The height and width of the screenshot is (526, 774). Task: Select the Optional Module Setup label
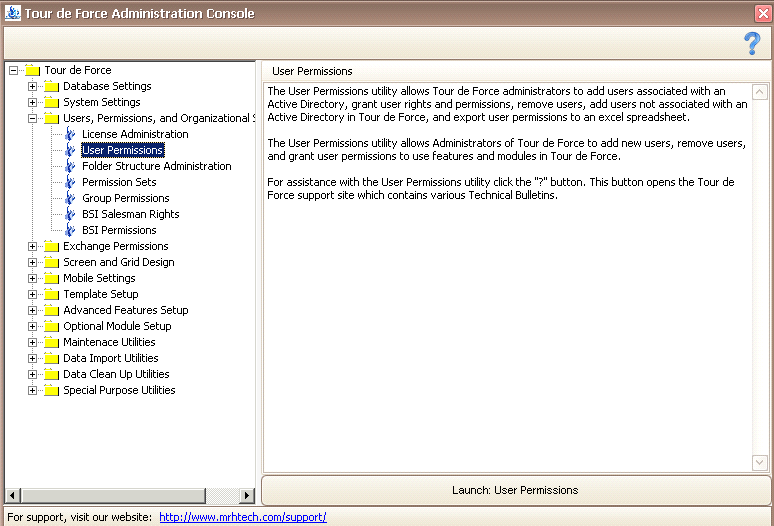click(x=117, y=326)
